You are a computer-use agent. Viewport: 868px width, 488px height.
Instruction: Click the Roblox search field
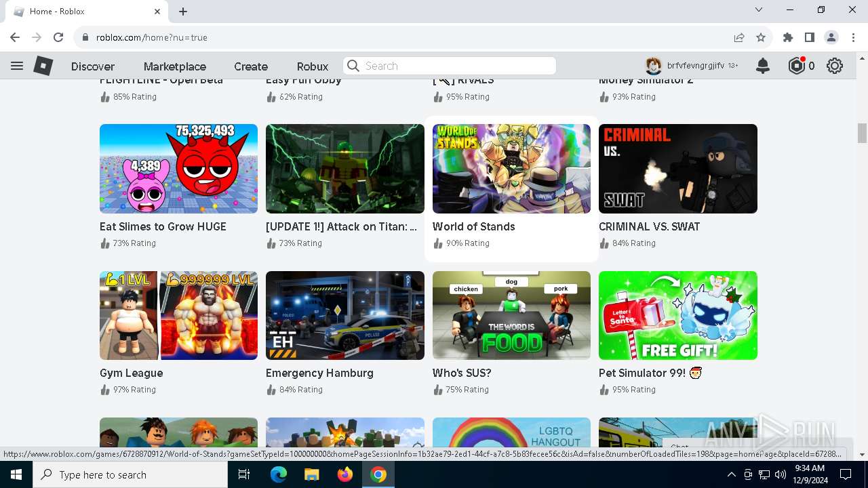coord(450,66)
